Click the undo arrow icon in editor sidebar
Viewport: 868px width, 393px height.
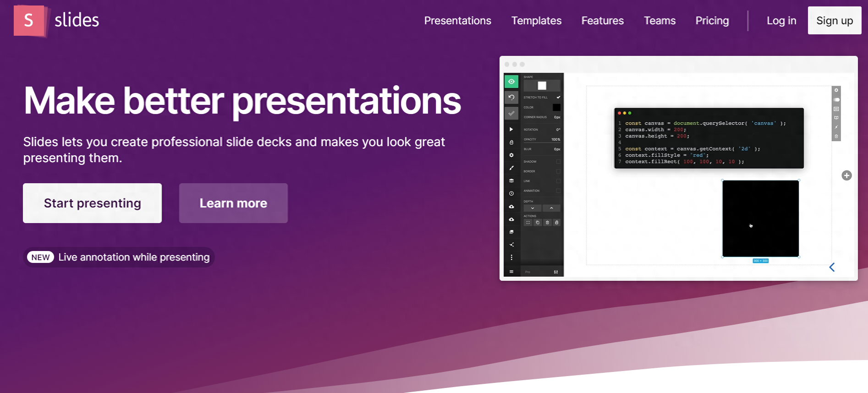coord(511,97)
